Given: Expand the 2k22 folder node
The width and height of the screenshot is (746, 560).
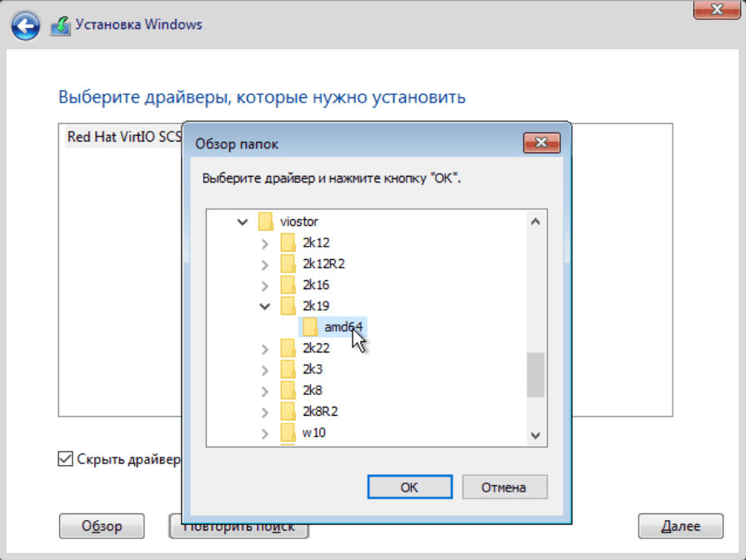Looking at the screenshot, I should (x=265, y=349).
